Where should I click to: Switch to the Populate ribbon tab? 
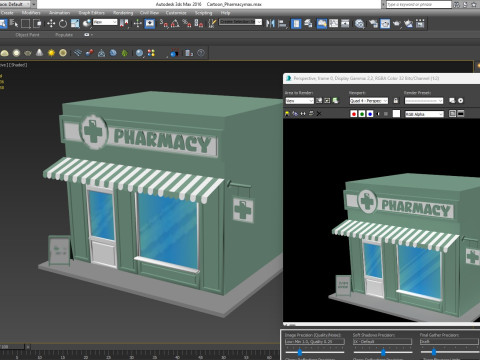pos(64,35)
